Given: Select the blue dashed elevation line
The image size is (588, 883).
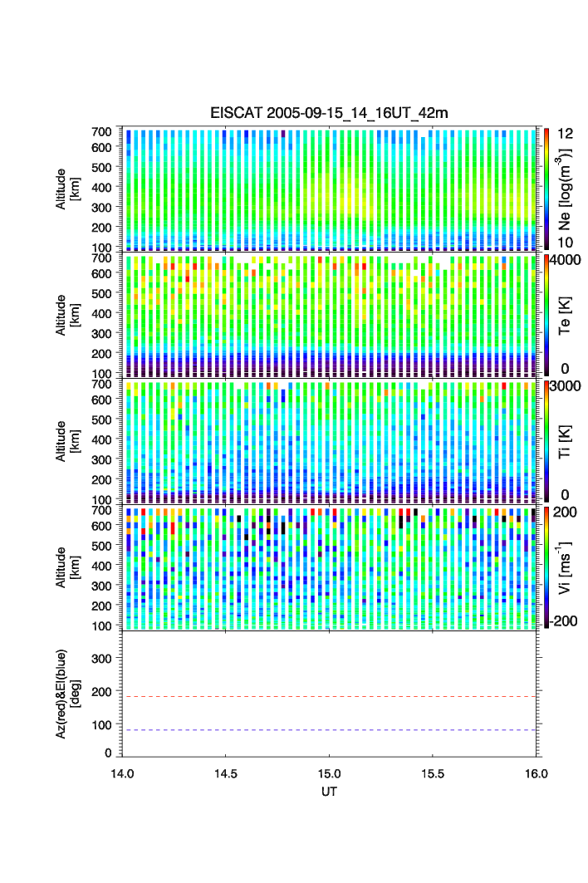Looking at the screenshot, I should pyautogui.click(x=331, y=730).
